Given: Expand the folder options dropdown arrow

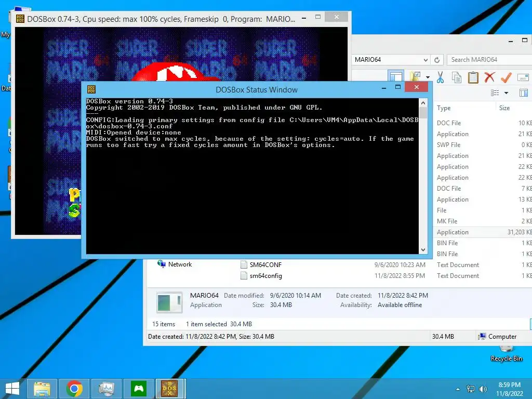Looking at the screenshot, I should coord(428,77).
